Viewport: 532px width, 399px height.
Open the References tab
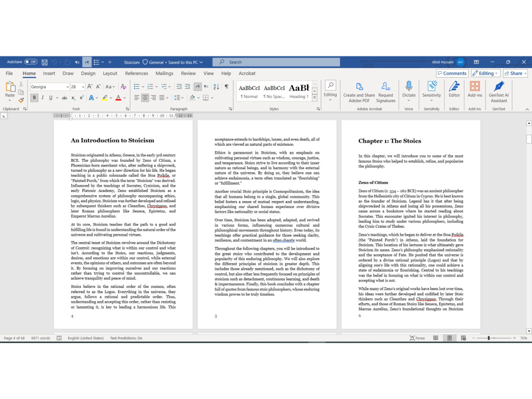coord(136,73)
